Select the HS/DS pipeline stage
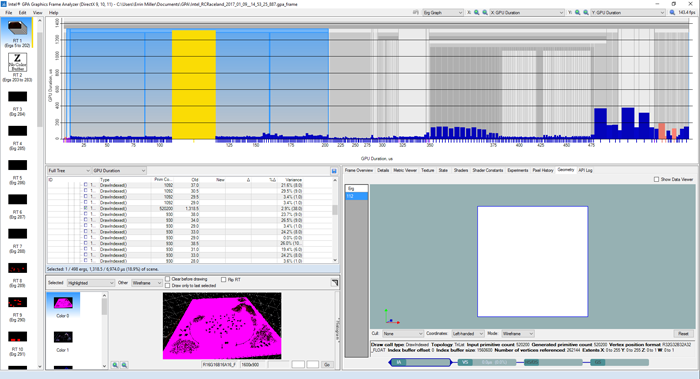This screenshot has width=700, height=379. [x=553, y=362]
